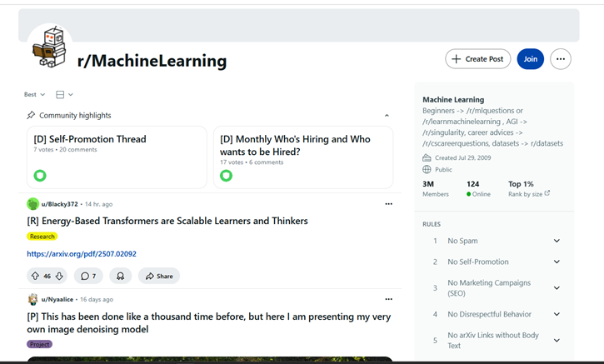Click the RULES section heading
The width and height of the screenshot is (604, 364).
[432, 224]
